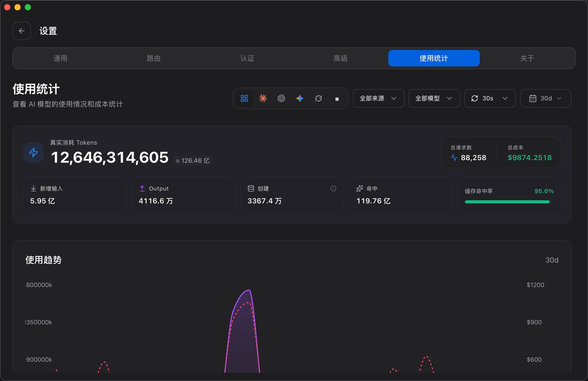Click the 创建 value 3367.4 万
Image resolution: width=588 pixels, height=381 pixels.
point(265,201)
